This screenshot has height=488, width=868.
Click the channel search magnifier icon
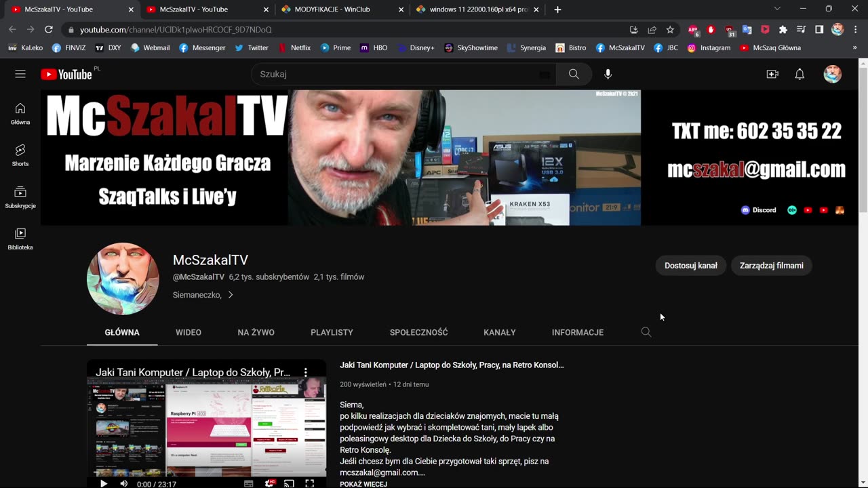[646, 332]
